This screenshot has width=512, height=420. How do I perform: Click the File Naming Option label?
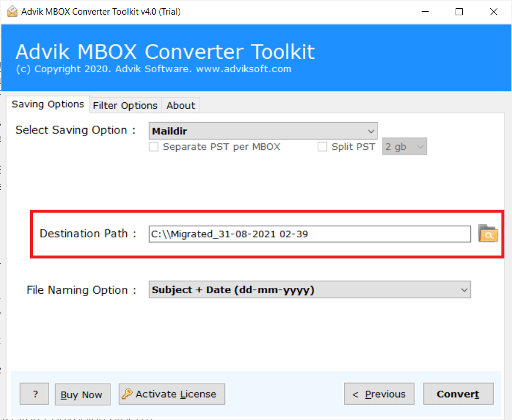click(x=81, y=290)
